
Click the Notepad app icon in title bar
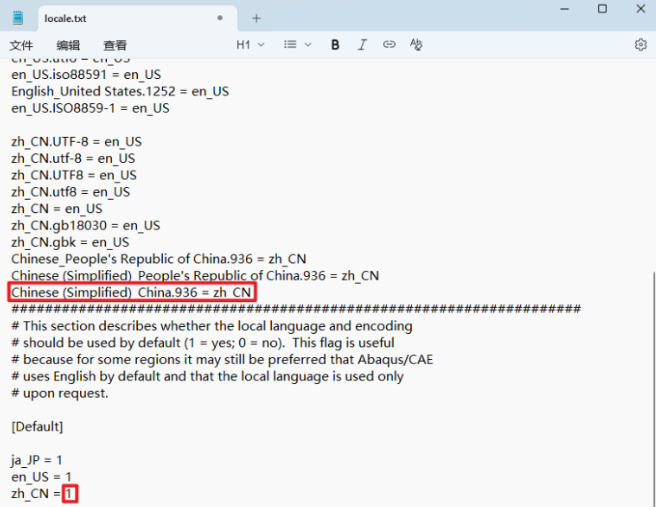tap(17, 18)
